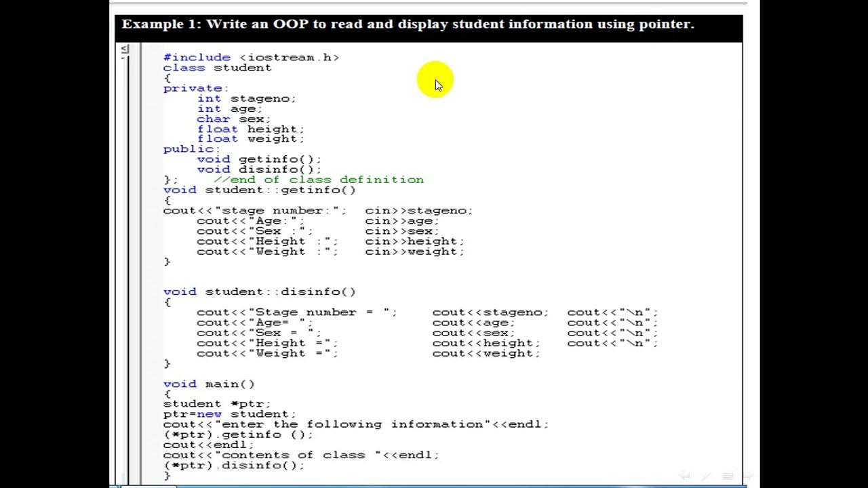This screenshot has width=868, height=488.
Task: Click the "char sex;" member line
Action: pos(233,119)
